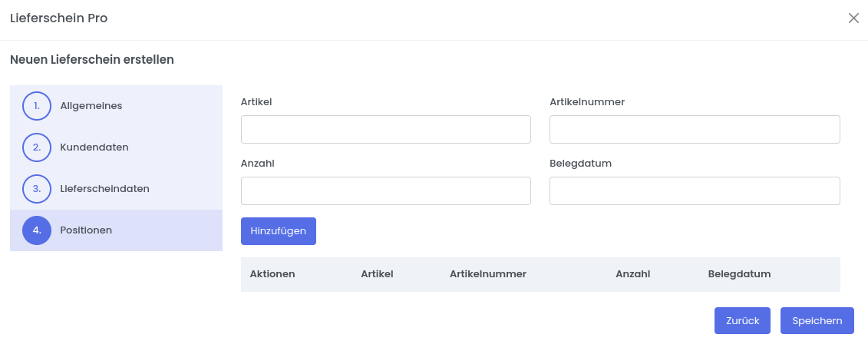Close the Lieferschein Pro dialog
The width and height of the screenshot is (868, 351).
[853, 18]
